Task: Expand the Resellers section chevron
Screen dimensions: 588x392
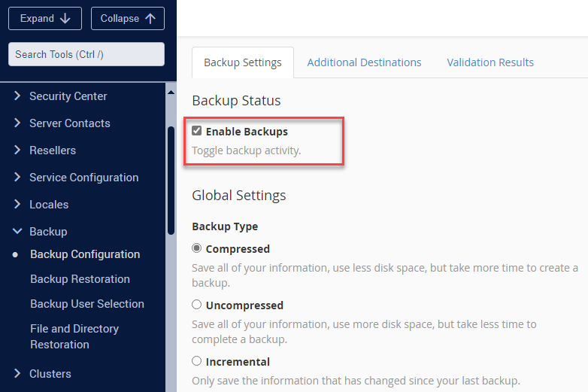Action: point(17,150)
